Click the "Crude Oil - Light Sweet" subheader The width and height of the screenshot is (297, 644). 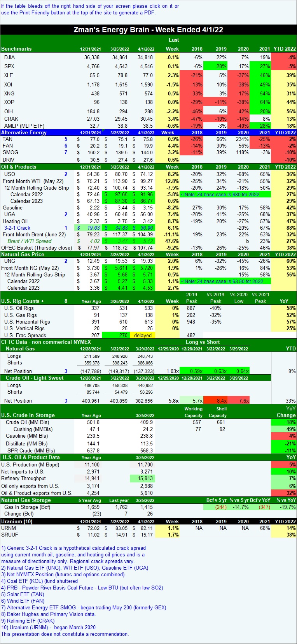pos(35,378)
